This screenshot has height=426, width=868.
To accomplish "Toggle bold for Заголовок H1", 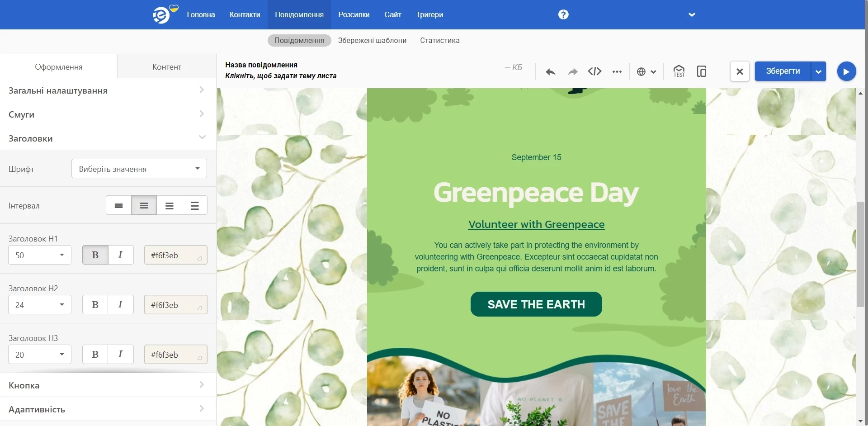I will (x=95, y=255).
